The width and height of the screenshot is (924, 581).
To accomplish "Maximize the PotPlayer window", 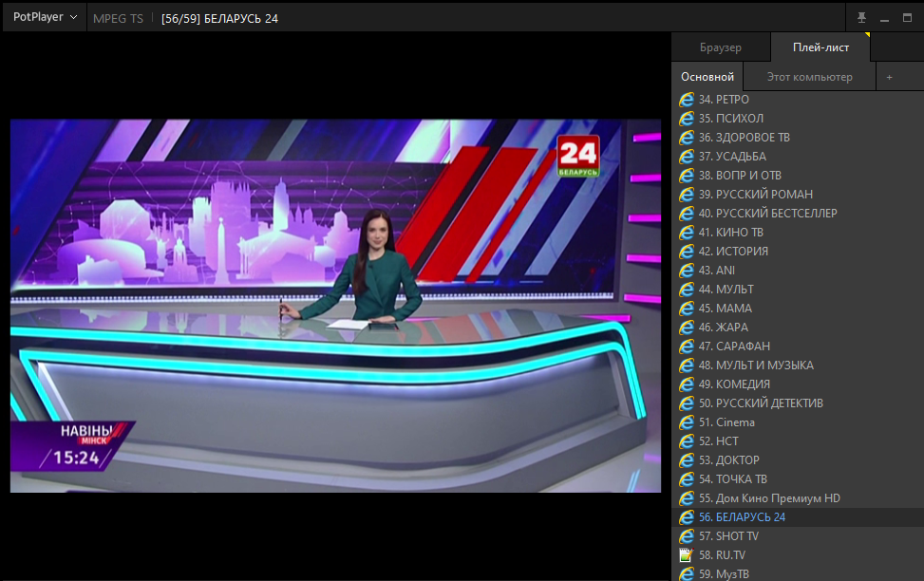I will [x=908, y=18].
